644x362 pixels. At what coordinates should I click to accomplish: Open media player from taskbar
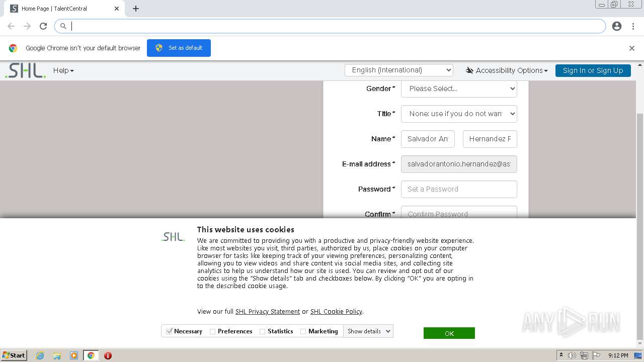tap(74, 355)
